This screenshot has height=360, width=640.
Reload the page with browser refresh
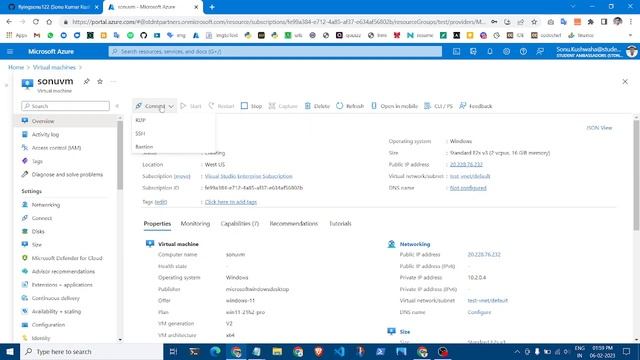click(36, 22)
